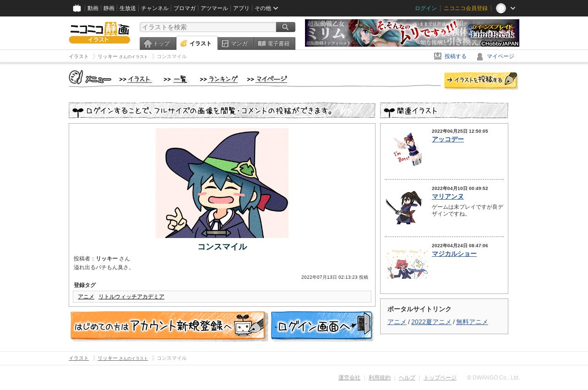Click リッキー さんのイラスト bottom breadcrumb

tap(123, 358)
